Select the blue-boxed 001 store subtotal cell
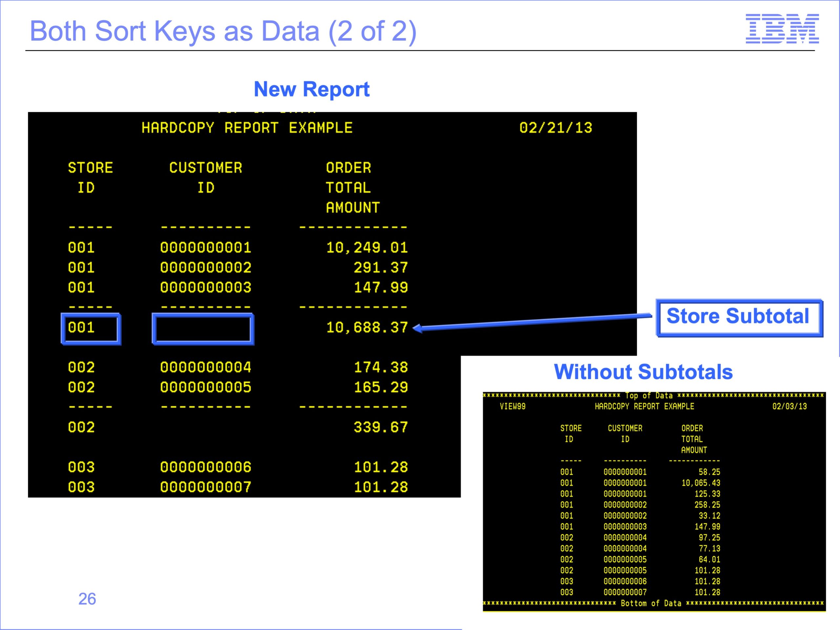This screenshot has height=630, width=840. coord(91,329)
